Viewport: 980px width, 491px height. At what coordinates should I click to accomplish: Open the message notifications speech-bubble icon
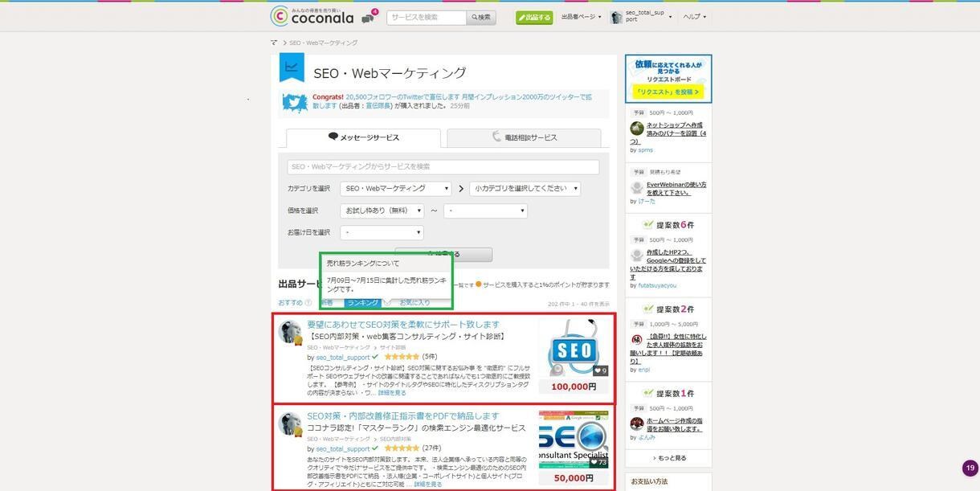click(367, 18)
